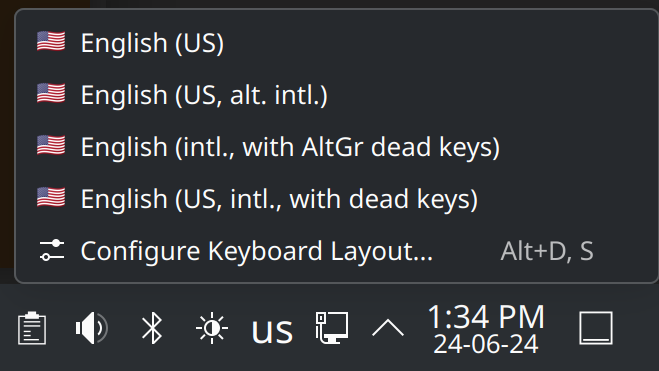This screenshot has width=659, height=371.
Task: Open the wired network tray icon
Action: point(332,328)
